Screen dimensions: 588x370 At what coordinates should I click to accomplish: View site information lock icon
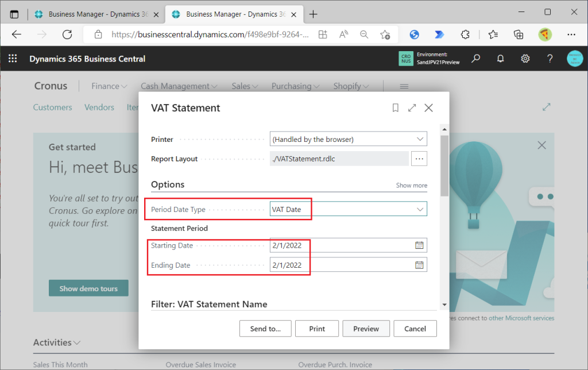click(x=98, y=34)
